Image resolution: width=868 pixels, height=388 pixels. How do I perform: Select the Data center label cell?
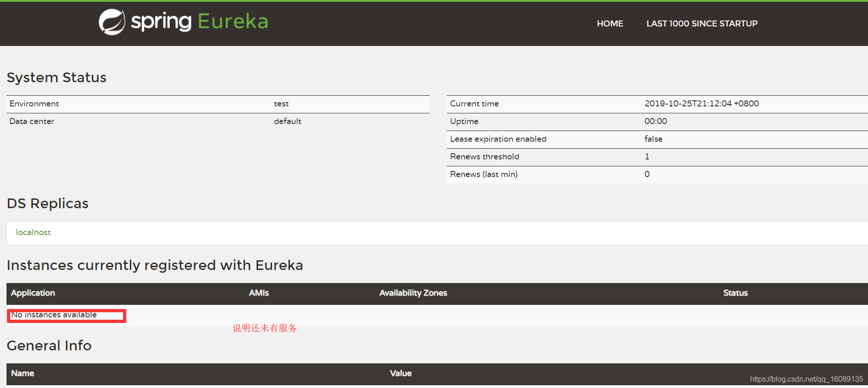click(32, 121)
